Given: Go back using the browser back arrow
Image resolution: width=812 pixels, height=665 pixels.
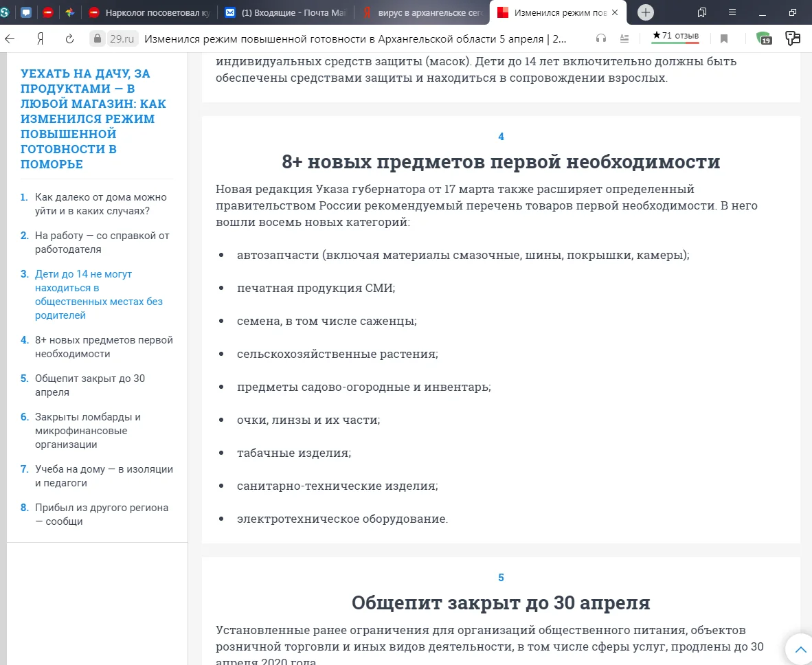Looking at the screenshot, I should pyautogui.click(x=10, y=39).
